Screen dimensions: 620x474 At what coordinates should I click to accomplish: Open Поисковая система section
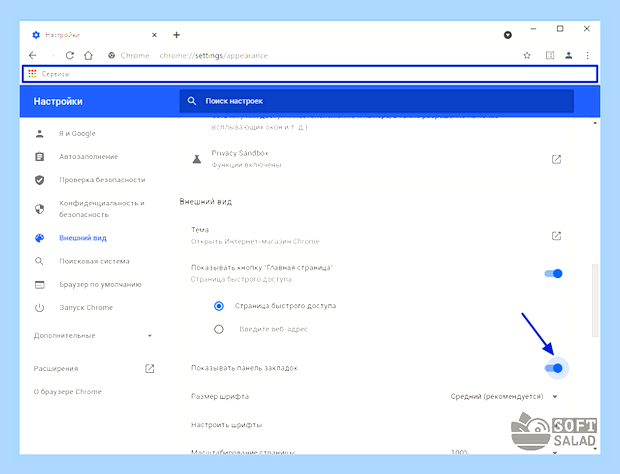click(94, 261)
